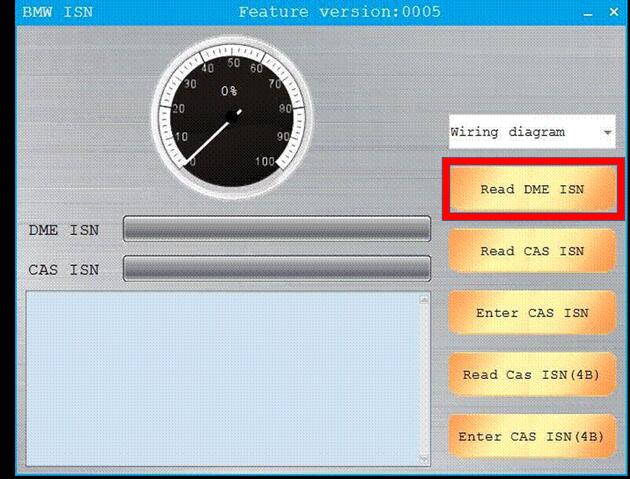Click the Read DME ISN button
The height and width of the screenshot is (479, 630).
(x=533, y=189)
